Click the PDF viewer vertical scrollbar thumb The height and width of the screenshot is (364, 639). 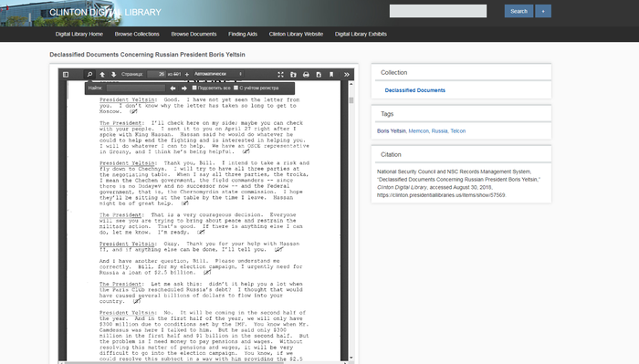coord(351,100)
